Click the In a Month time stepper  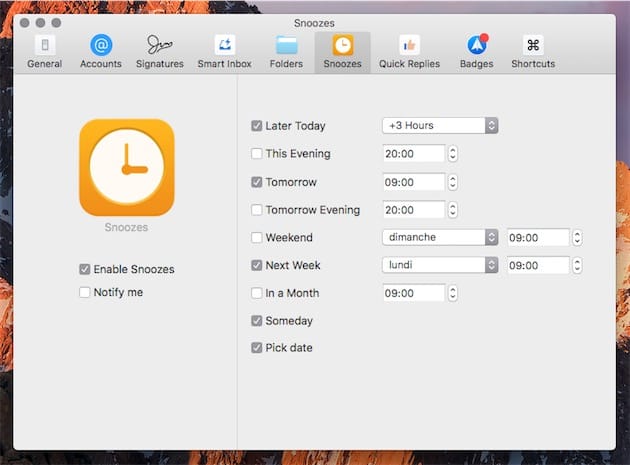[x=453, y=293]
